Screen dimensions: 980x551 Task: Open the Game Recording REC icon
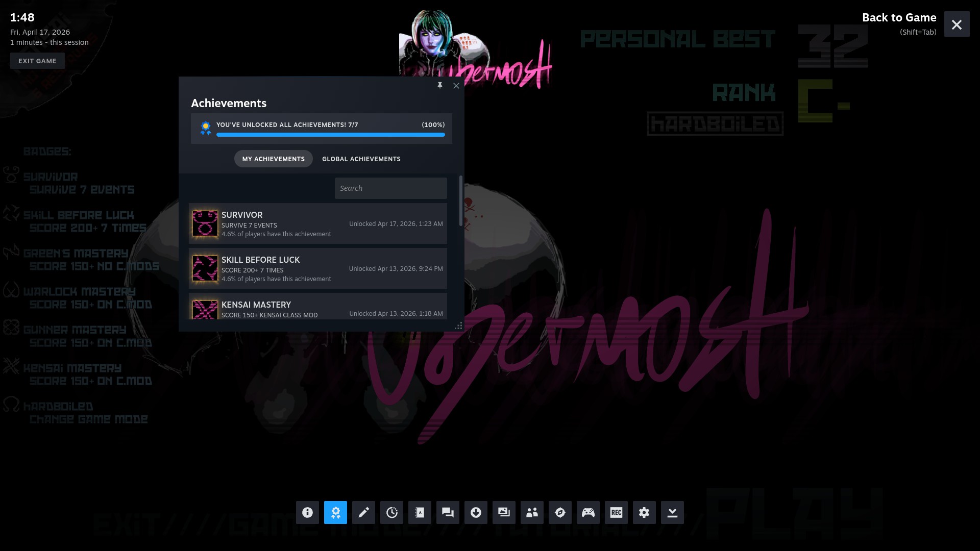pos(616,512)
